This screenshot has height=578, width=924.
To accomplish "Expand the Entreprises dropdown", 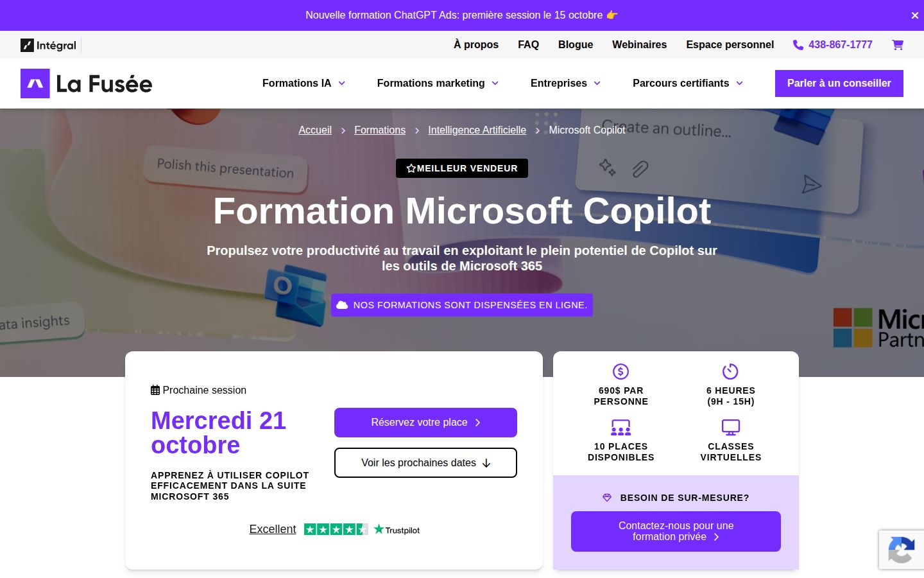I will pos(565,83).
